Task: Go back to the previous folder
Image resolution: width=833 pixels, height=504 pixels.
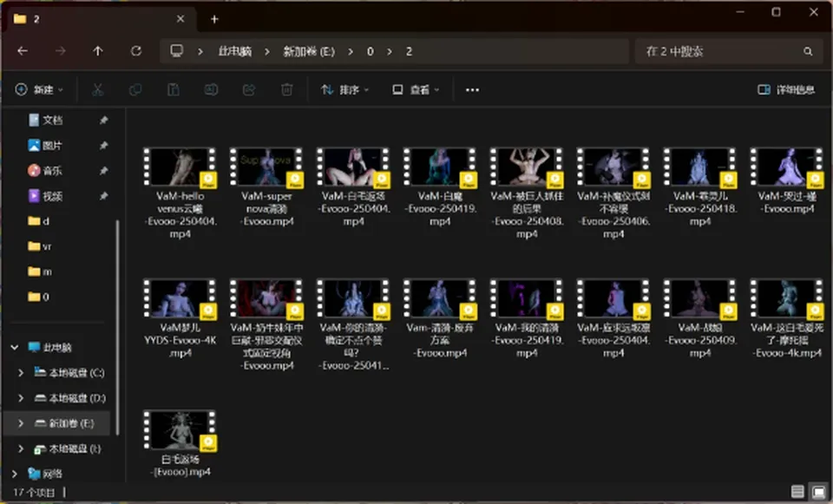Action: click(x=23, y=51)
